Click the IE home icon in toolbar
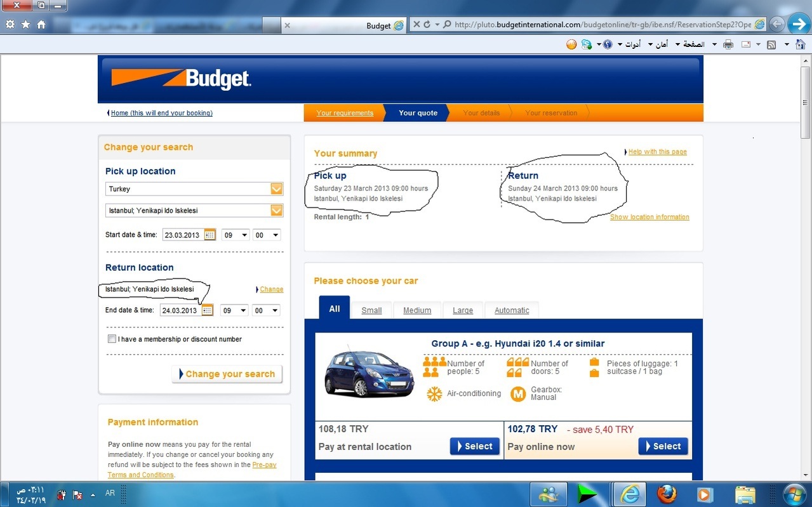 (41, 25)
